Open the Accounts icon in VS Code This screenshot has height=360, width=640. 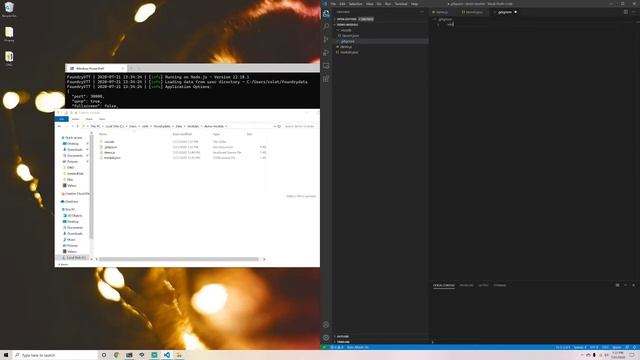tap(326, 325)
